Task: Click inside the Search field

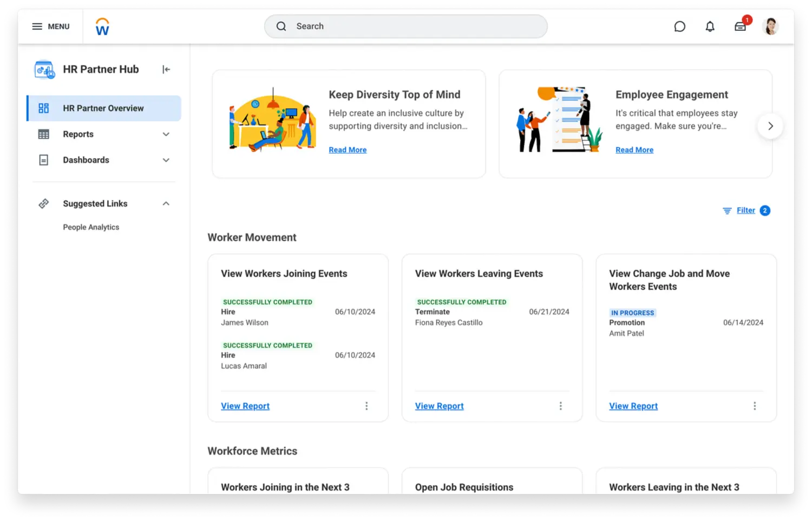Action: click(406, 26)
